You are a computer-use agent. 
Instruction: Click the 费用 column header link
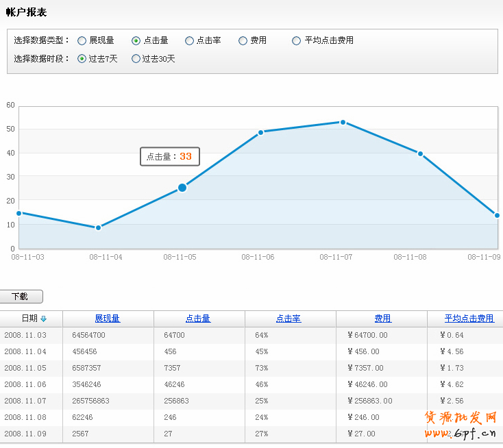(382, 319)
